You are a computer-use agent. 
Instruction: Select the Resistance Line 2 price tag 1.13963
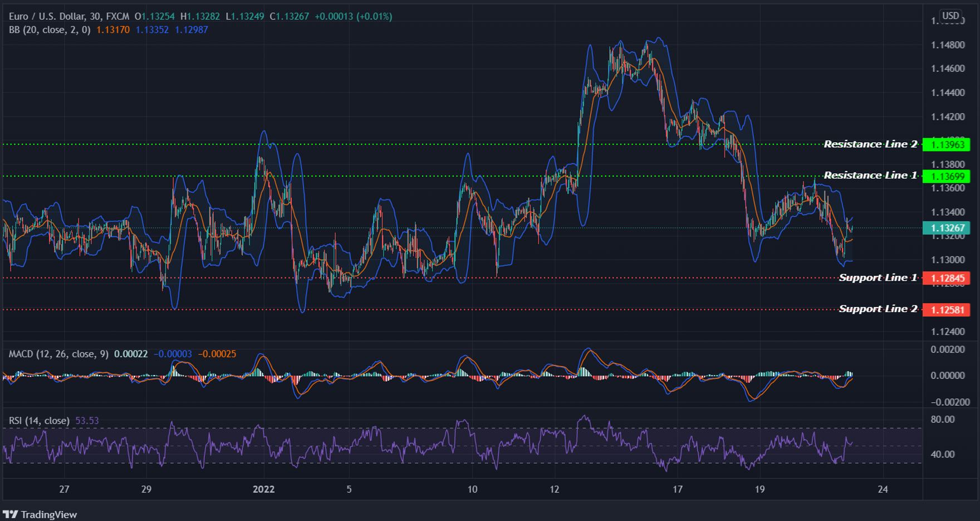948,144
